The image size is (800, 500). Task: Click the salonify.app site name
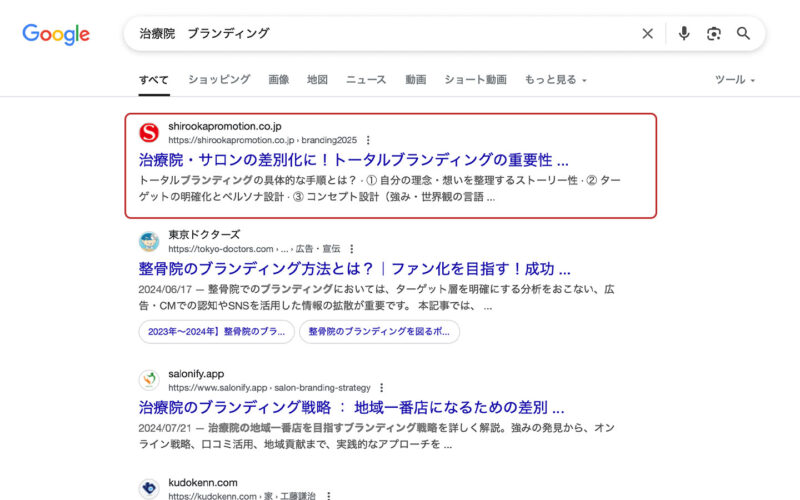click(x=196, y=374)
